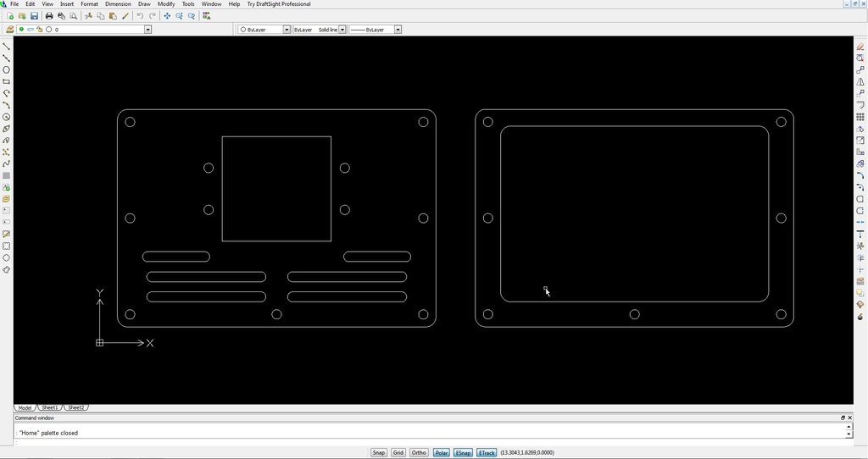The width and height of the screenshot is (868, 459).
Task: Select the Line draw tool
Action: (x=7, y=47)
